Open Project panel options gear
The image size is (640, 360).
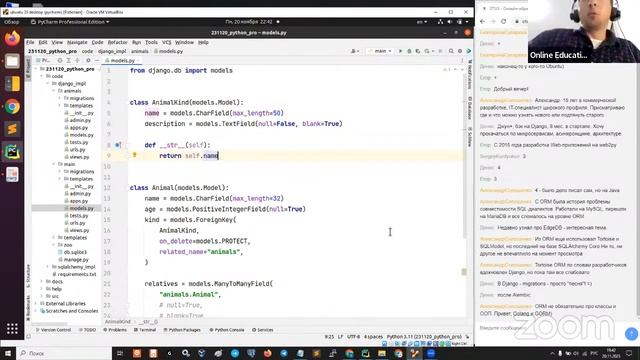click(88, 60)
